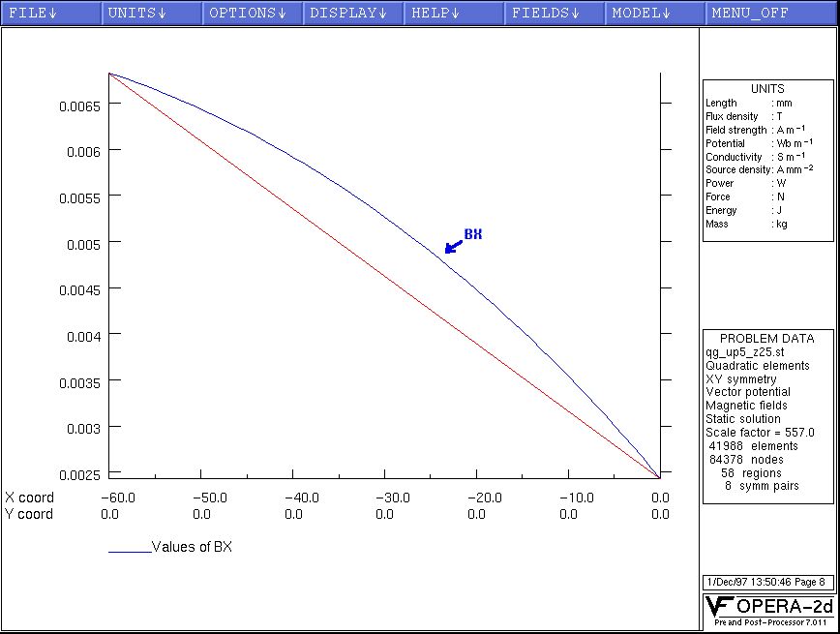
Task: Click the 'Mass : kg' row
Action: (746, 224)
